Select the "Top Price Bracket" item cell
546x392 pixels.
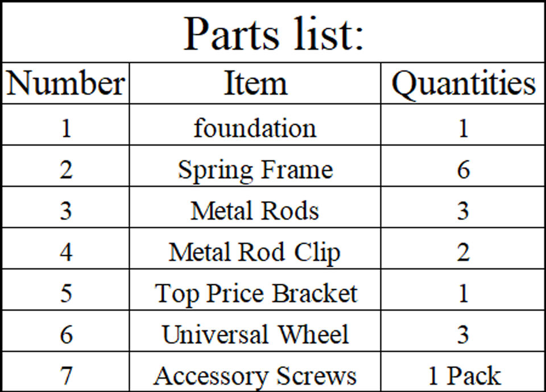point(255,293)
